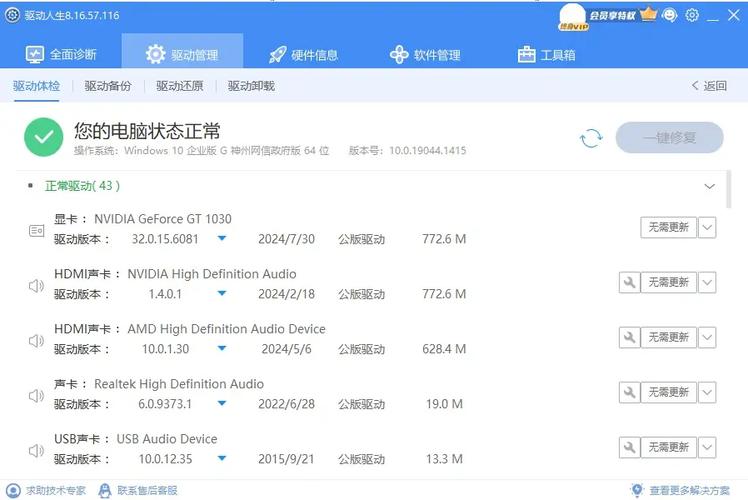Select the 驱动卸载 sub-tab

coord(251,86)
